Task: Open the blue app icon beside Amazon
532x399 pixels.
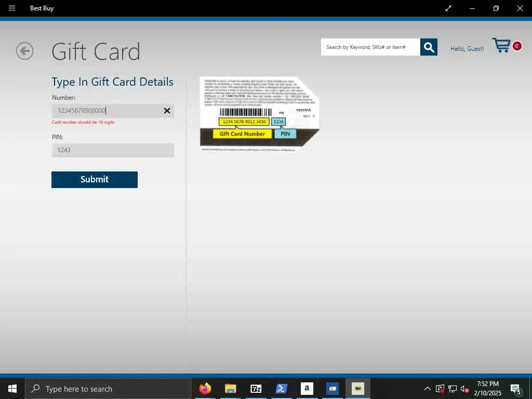Action: click(x=332, y=389)
